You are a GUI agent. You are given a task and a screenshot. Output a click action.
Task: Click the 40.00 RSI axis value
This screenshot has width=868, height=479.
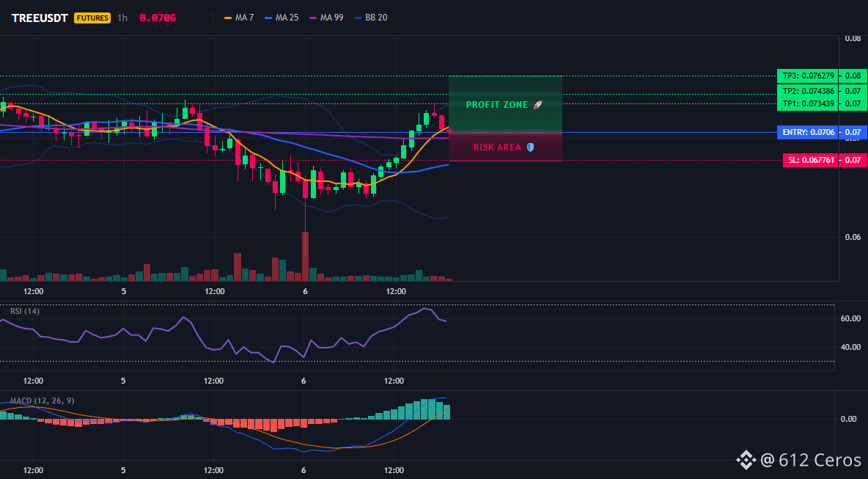[851, 347]
